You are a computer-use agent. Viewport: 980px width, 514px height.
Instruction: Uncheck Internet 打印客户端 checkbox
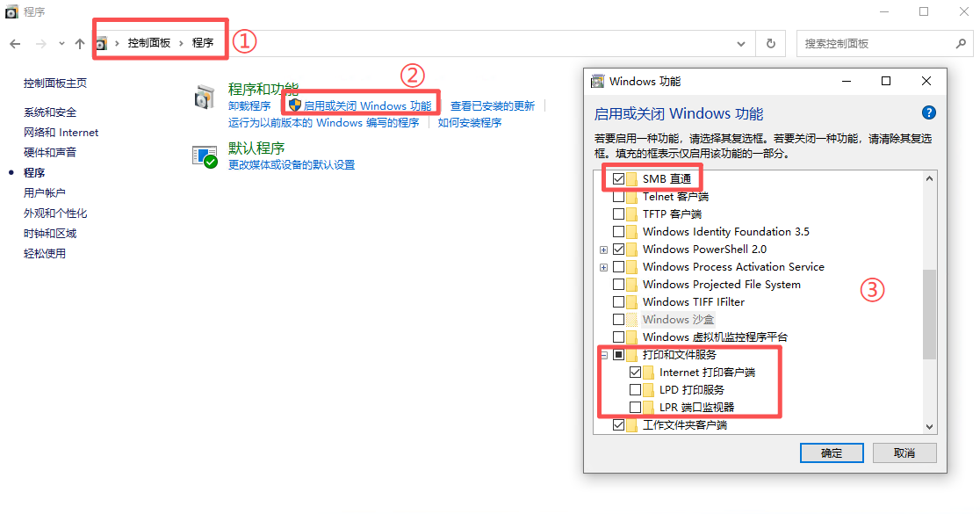(636, 372)
